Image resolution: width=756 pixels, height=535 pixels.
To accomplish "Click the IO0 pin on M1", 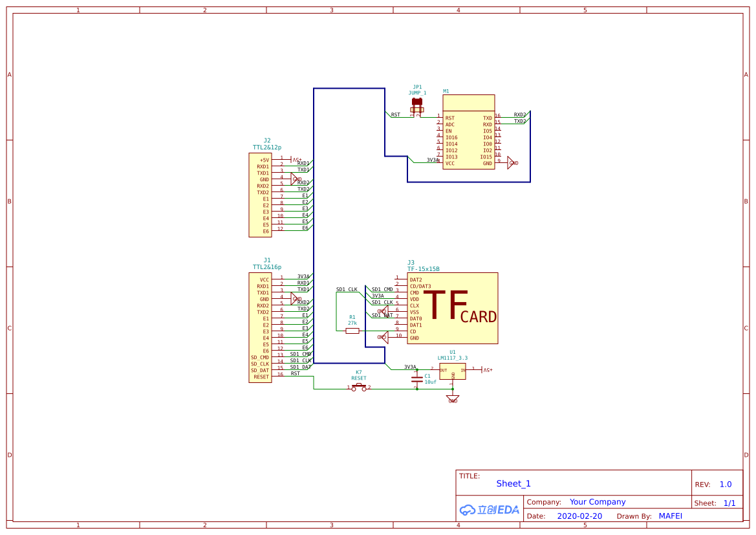I will click(x=488, y=144).
